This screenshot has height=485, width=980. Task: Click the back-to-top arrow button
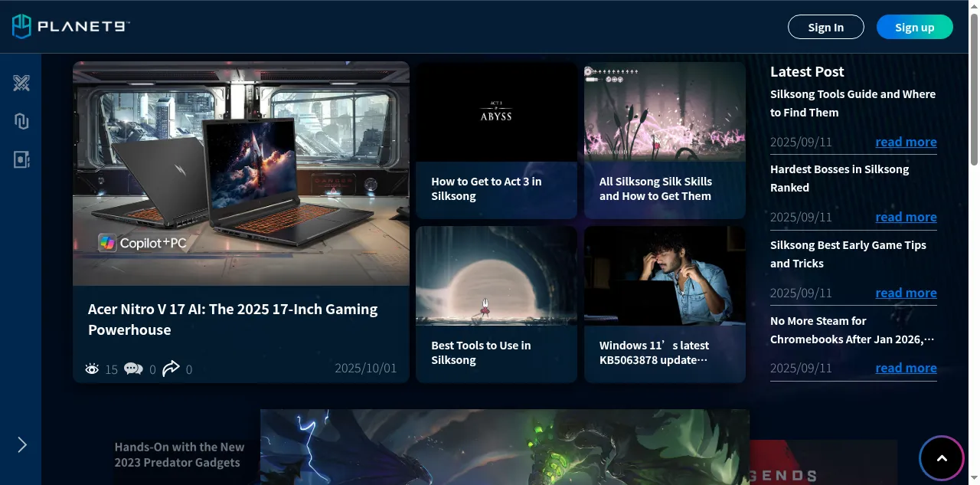[942, 458]
